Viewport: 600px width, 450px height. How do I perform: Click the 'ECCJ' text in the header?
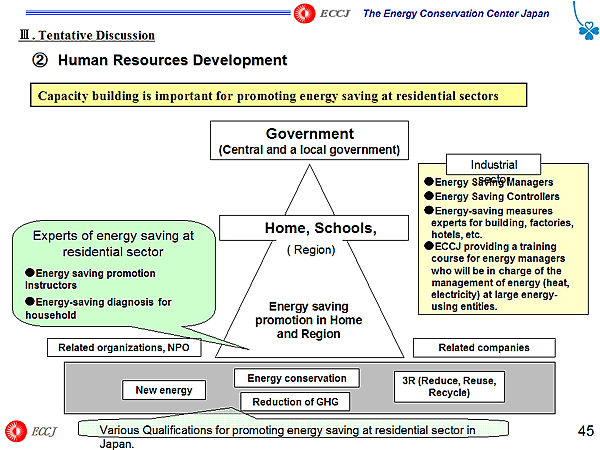pos(335,14)
